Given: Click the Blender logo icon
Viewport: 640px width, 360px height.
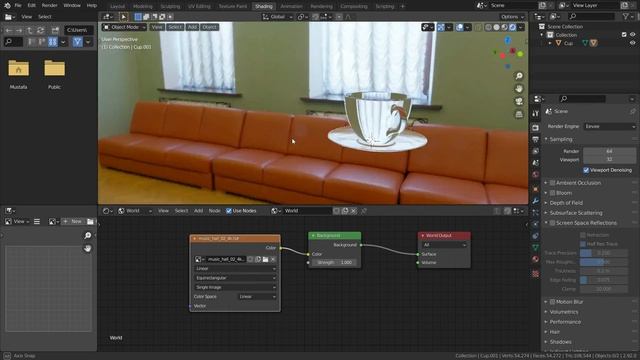Looking at the screenshot, I should (7, 6).
